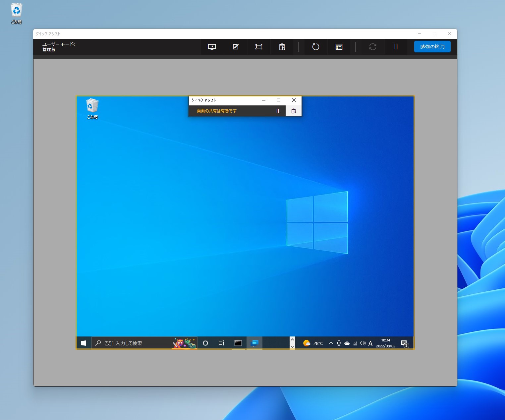Open the instruction channel in remote Quick Assist
The height and width of the screenshot is (420, 505).
coord(294,111)
